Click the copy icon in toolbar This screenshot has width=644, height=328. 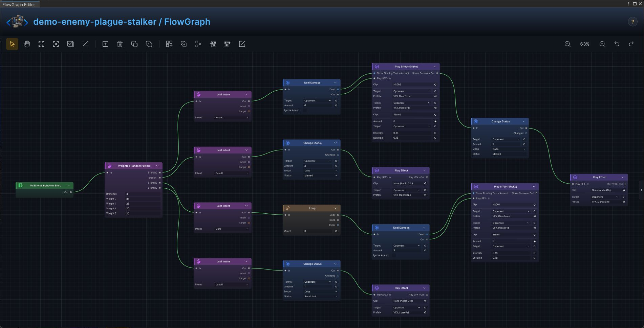[134, 44]
